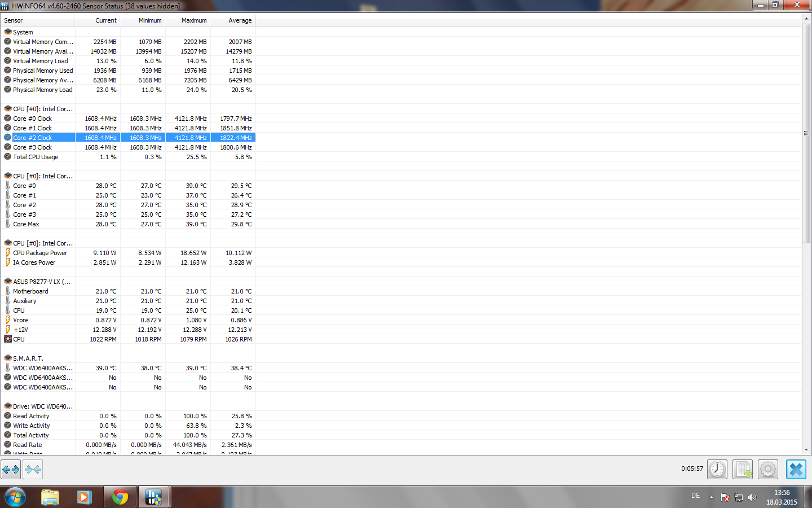Select S.M.A.R.T. group header
This screenshot has width=812, height=508.
[24, 358]
